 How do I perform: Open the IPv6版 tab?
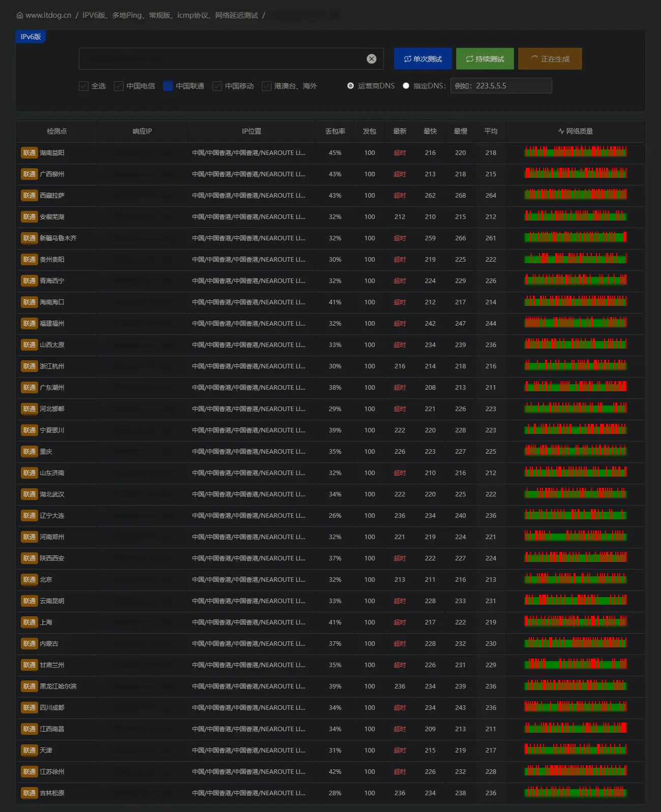tap(31, 37)
